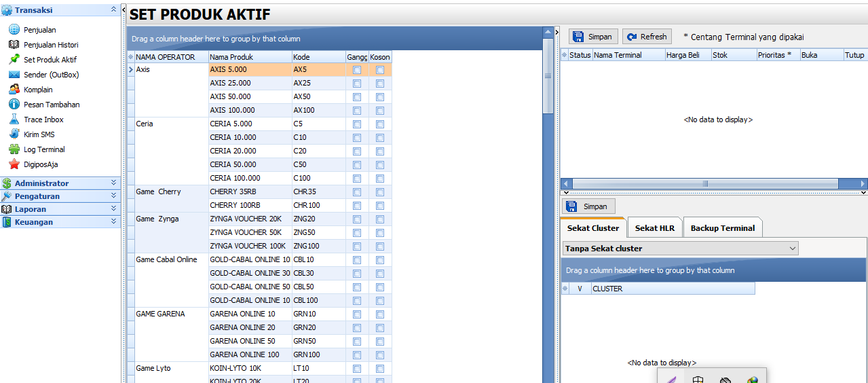The width and height of the screenshot is (868, 383).
Task: Click the Sender (OutBox) envelope icon
Action: 14,75
